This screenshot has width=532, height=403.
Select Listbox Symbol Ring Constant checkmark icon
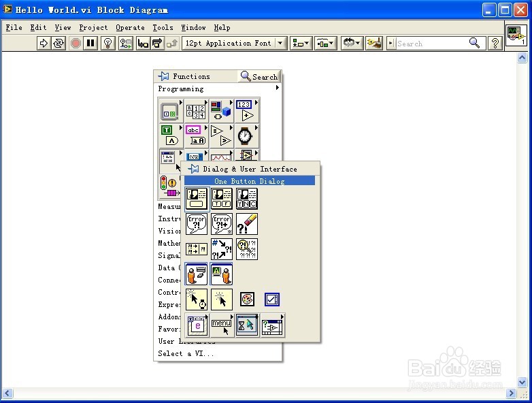[x=272, y=300]
